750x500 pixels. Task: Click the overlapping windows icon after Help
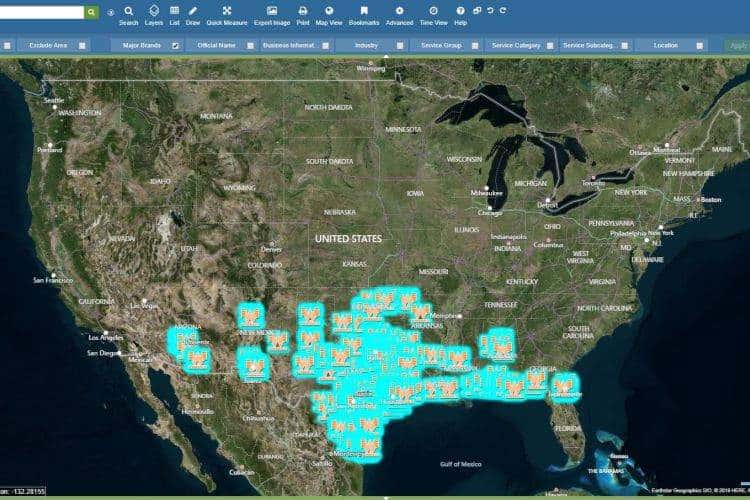[477, 10]
